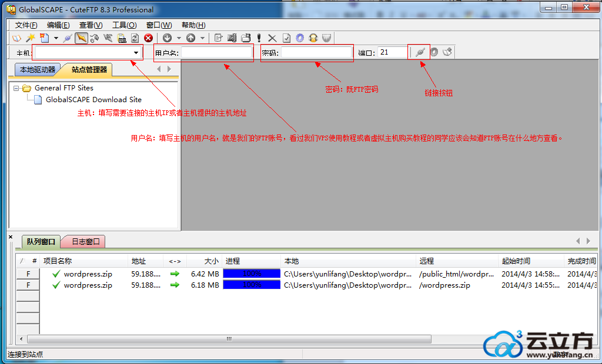Click the Upload arrow icon
Screen dimensions: 602x364
191,38
